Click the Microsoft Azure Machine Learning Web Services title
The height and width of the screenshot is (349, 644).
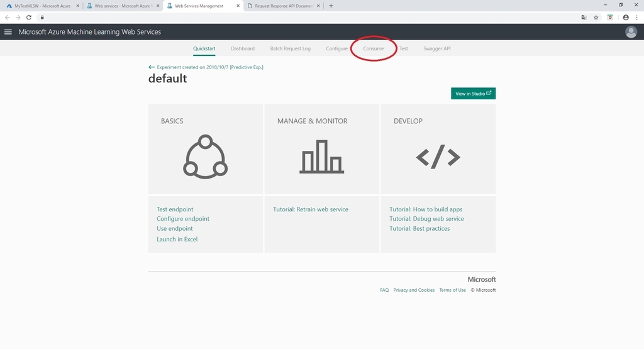(x=89, y=31)
